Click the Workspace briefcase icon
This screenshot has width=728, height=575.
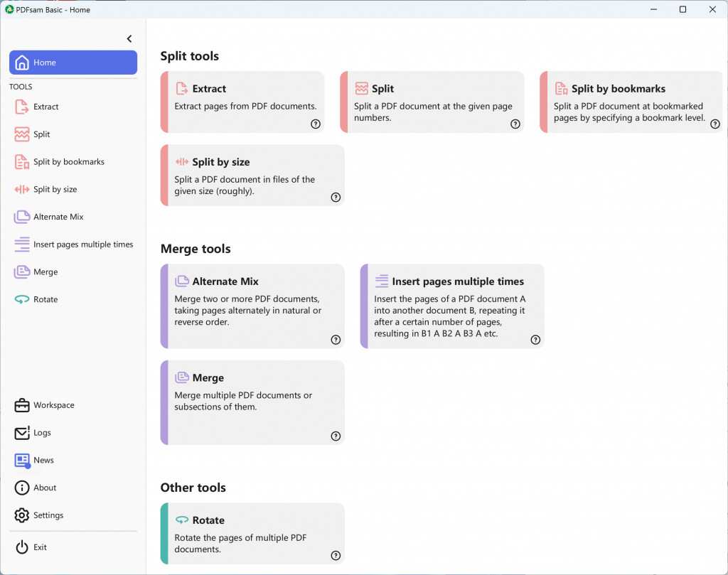(x=22, y=405)
